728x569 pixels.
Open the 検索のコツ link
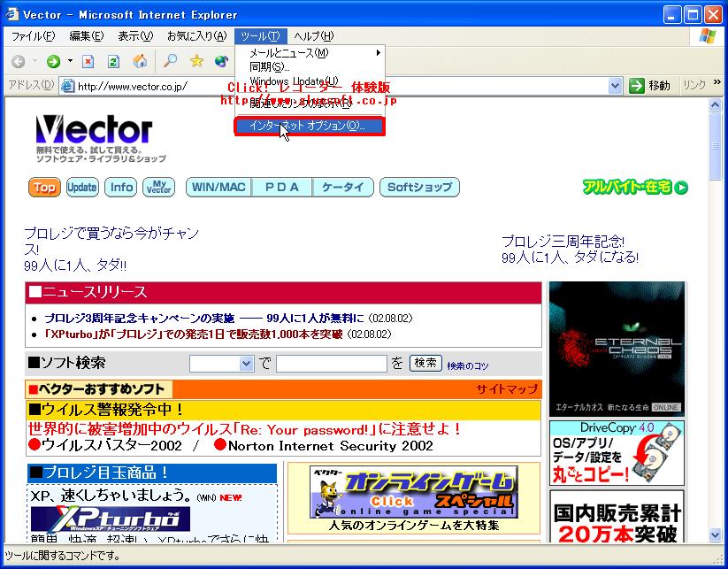[x=468, y=366]
